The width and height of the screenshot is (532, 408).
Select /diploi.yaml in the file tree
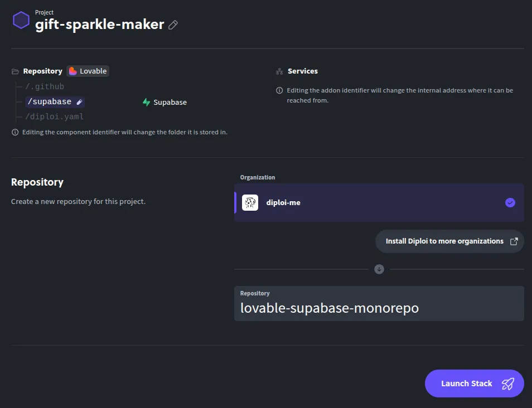coord(54,116)
